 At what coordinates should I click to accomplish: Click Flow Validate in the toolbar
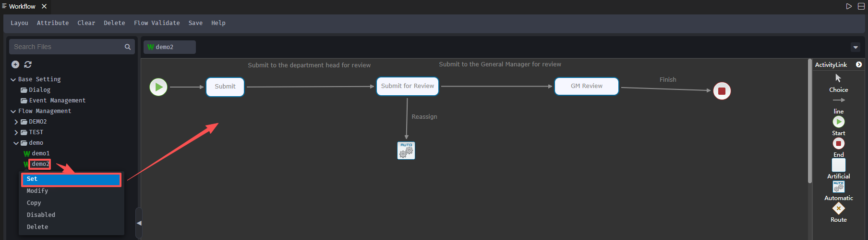click(157, 23)
